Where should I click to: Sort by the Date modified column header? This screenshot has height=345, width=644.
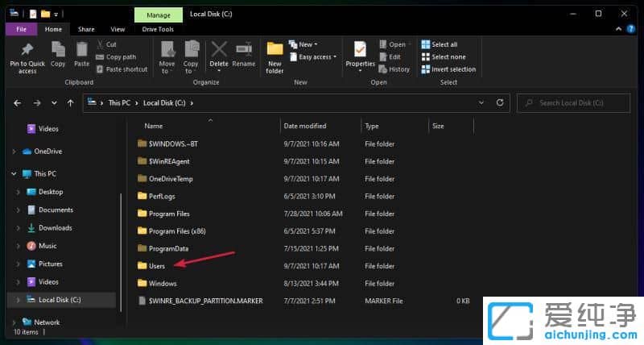point(305,127)
